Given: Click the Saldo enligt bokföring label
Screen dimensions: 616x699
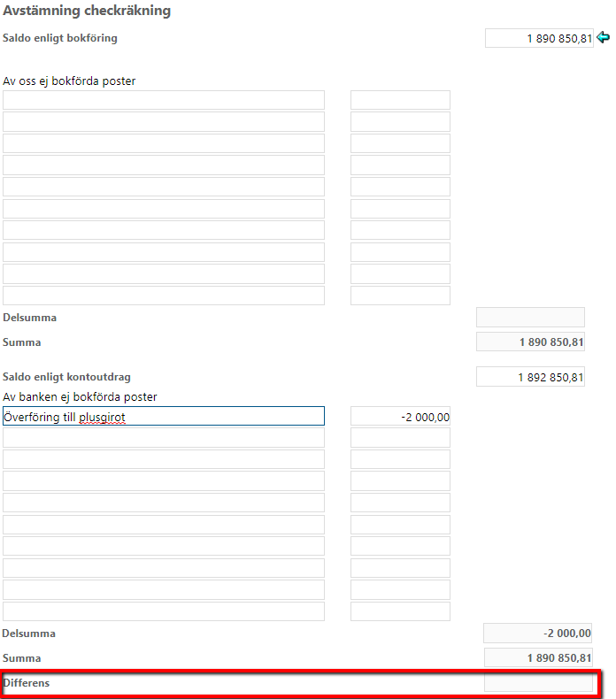Looking at the screenshot, I should (60, 38).
